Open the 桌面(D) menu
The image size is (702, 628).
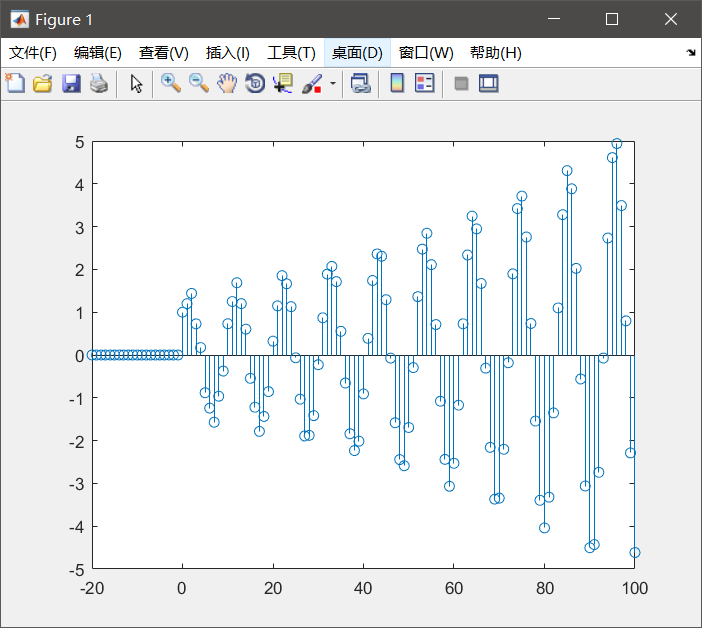[357, 53]
